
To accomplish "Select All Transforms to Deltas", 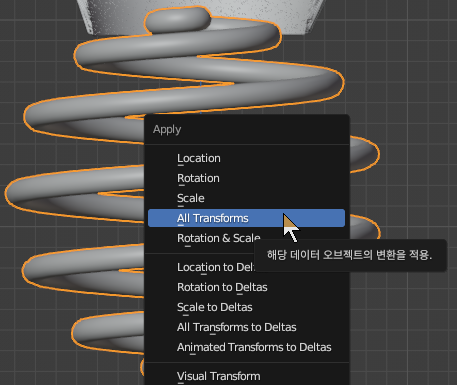I will click(x=246, y=327).
